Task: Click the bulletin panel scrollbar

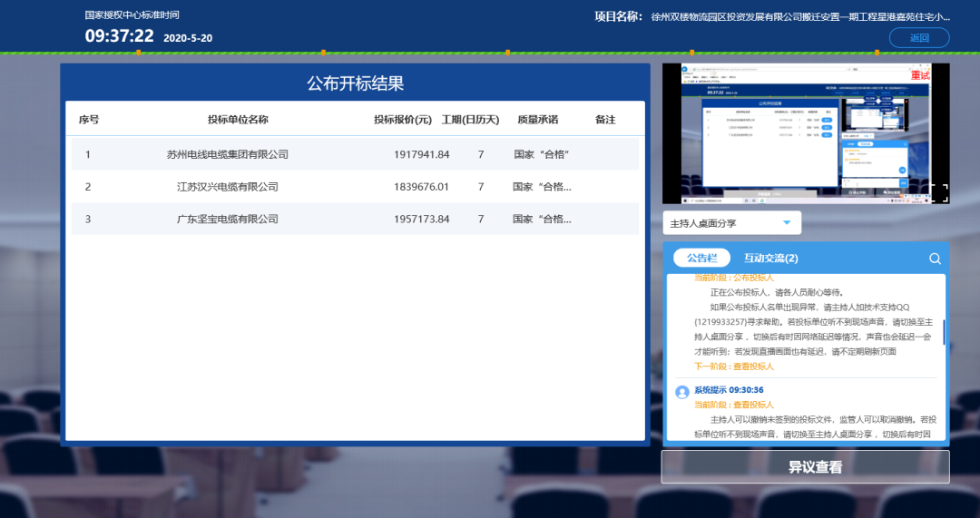Action: [944, 332]
